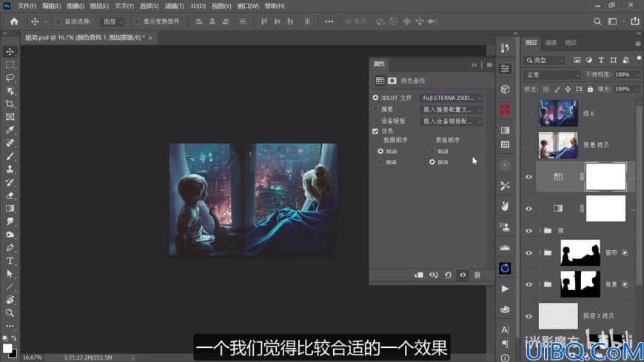Open the Fuji ETERNA 250D LUT dropdown

(x=451, y=98)
